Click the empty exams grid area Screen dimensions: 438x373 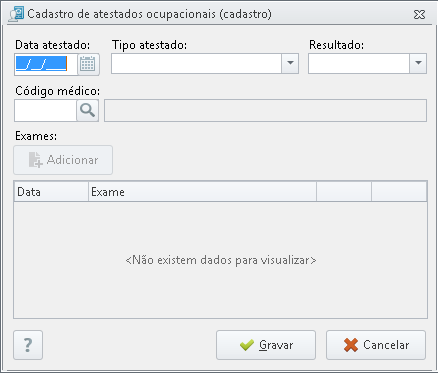tap(220, 260)
